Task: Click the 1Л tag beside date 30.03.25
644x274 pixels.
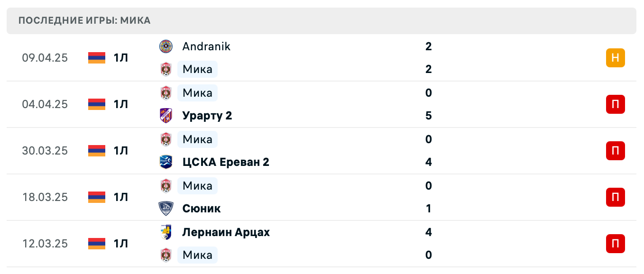Action: [121, 151]
